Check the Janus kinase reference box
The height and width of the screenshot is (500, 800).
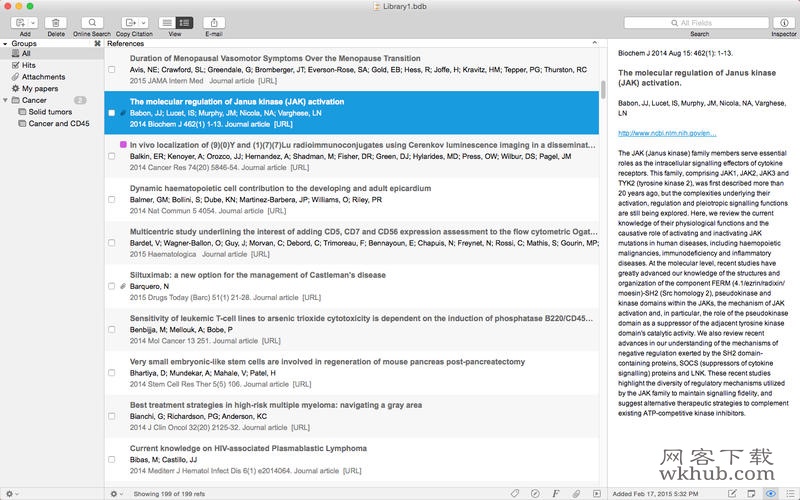(112, 113)
